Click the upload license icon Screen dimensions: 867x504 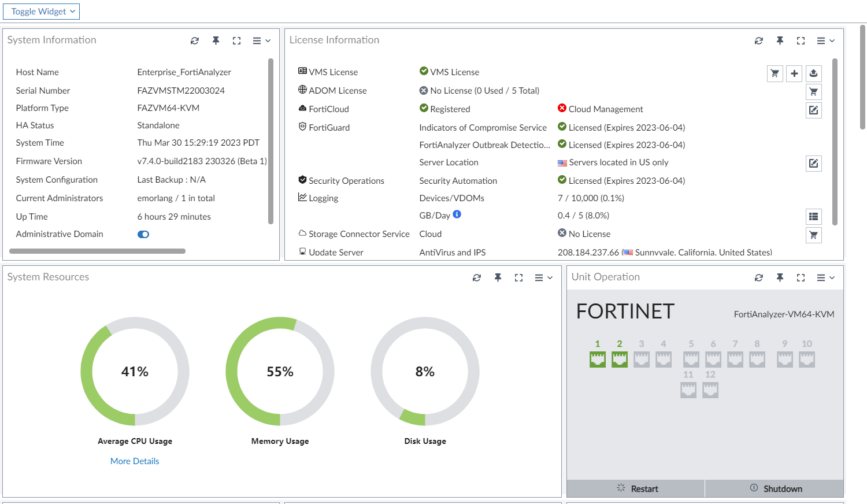813,73
